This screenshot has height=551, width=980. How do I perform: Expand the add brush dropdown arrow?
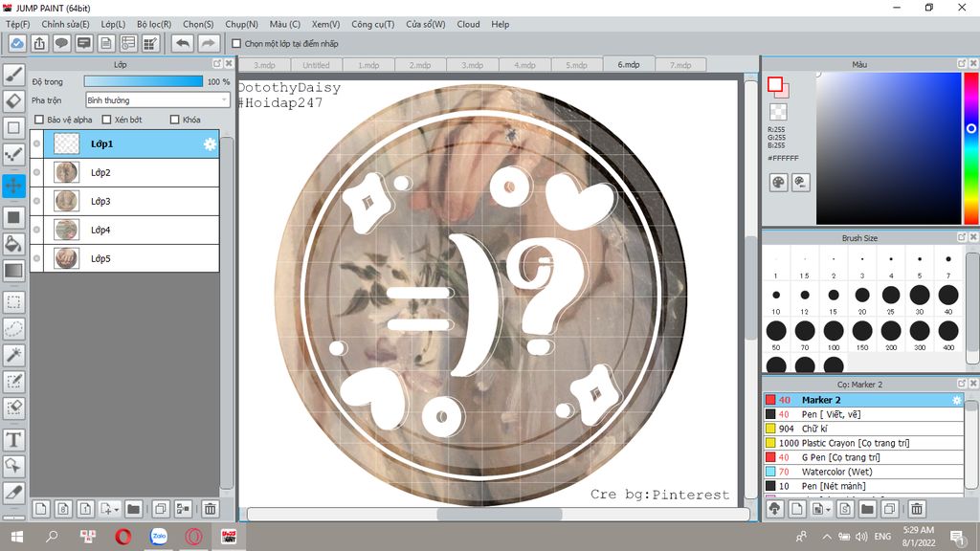click(828, 510)
